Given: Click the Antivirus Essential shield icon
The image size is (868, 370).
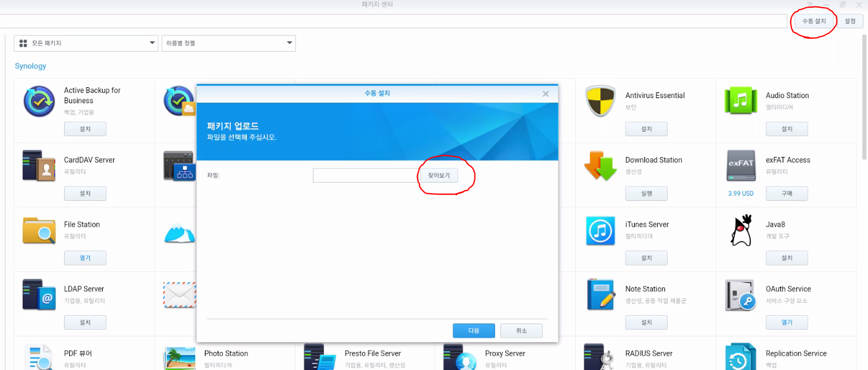Looking at the screenshot, I should click(600, 101).
